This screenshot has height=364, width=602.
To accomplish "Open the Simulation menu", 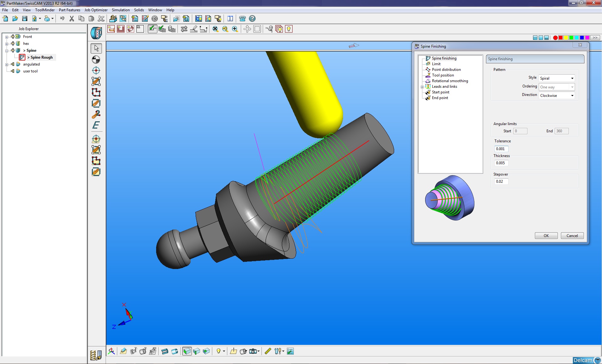I will tap(121, 10).
